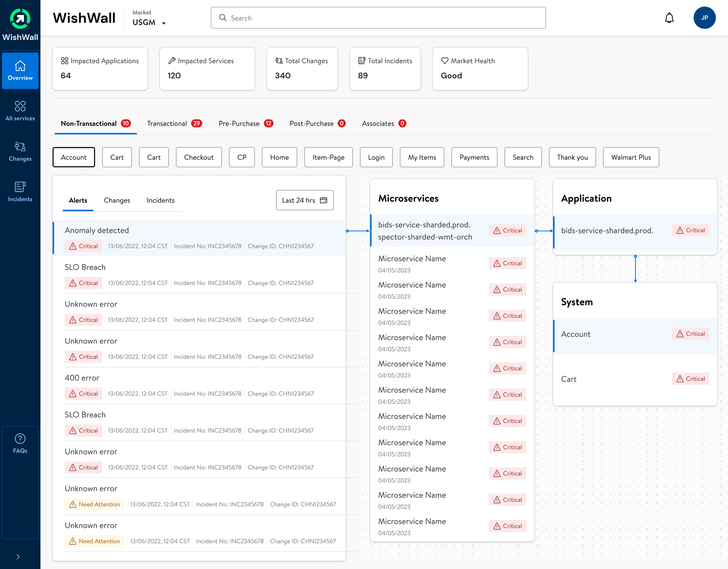
Task: Open All services from sidebar
Action: (x=20, y=111)
